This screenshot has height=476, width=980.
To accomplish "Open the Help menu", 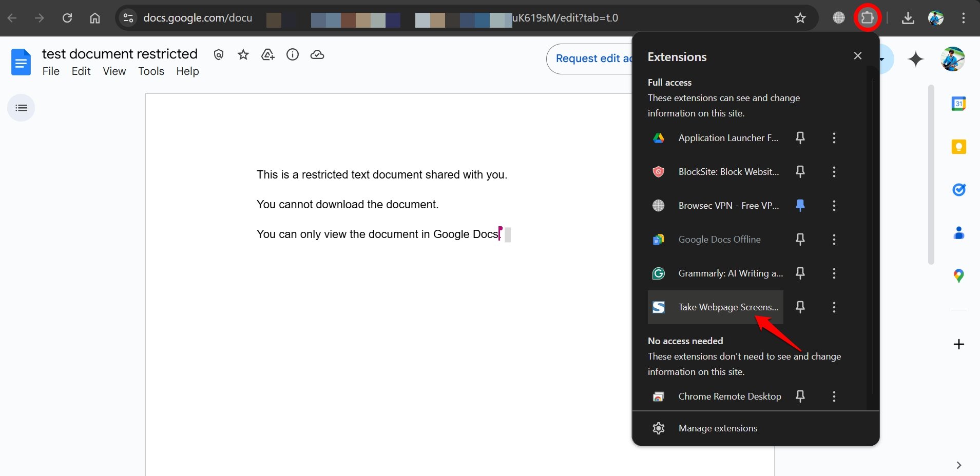I will point(187,71).
